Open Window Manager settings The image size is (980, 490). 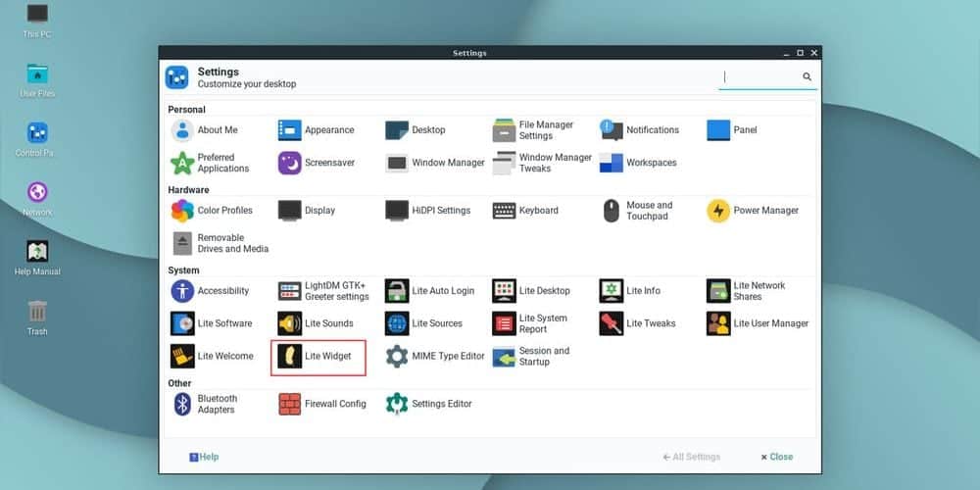coord(435,163)
